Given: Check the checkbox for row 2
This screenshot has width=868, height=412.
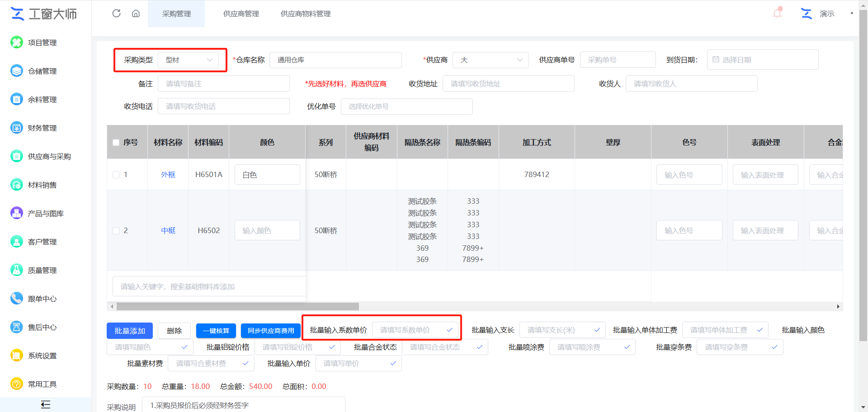Looking at the screenshot, I should click(116, 231).
